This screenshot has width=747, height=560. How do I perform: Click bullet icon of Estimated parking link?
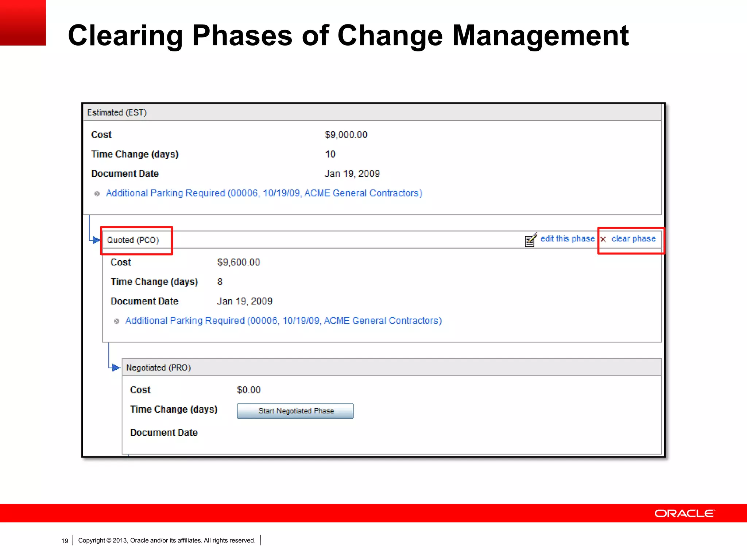click(x=97, y=194)
